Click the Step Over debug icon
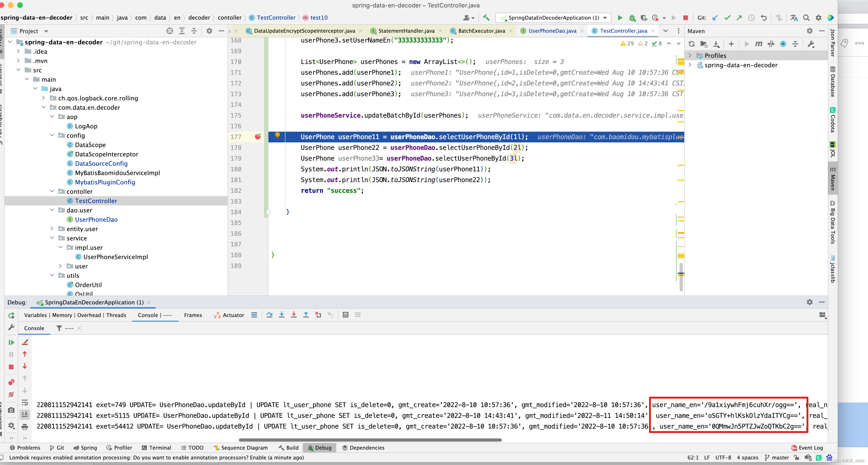The image size is (868, 465). coord(270,315)
